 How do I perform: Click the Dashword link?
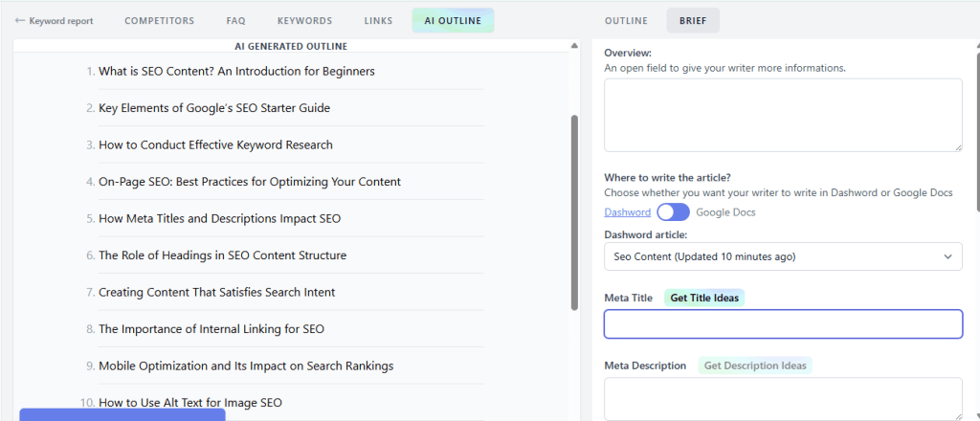[627, 212]
